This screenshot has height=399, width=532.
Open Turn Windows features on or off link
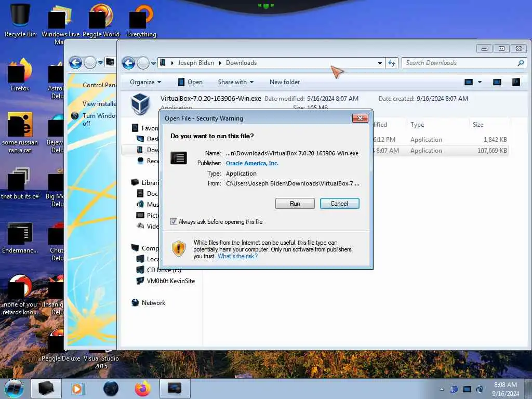click(x=99, y=119)
